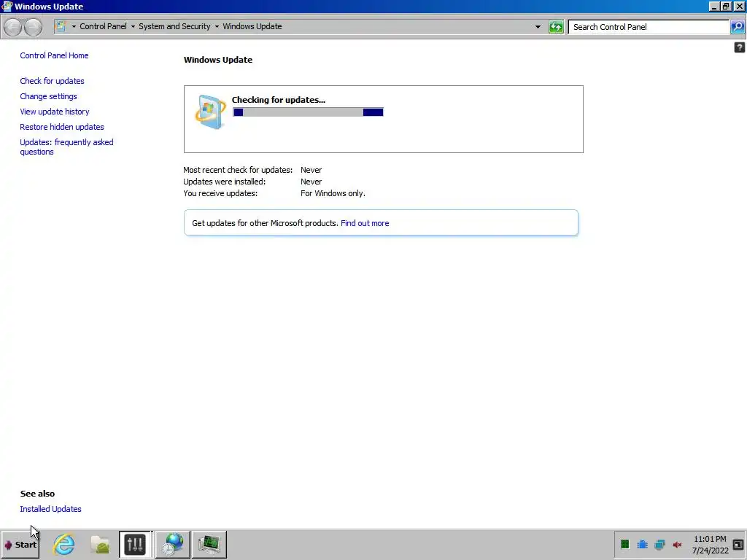Click the Windows Update shield icon in panel
The image size is (747, 560).
point(210,112)
